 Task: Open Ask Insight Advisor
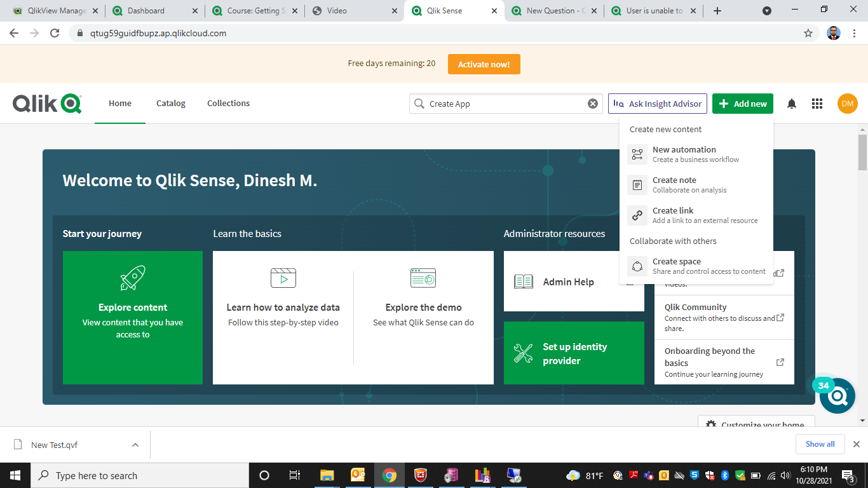(x=658, y=104)
